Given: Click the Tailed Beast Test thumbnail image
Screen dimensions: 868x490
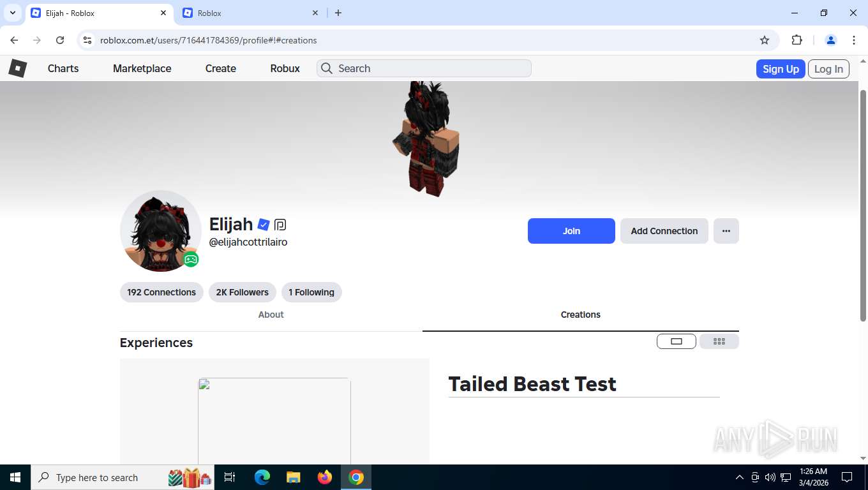Looking at the screenshot, I should pos(274,421).
